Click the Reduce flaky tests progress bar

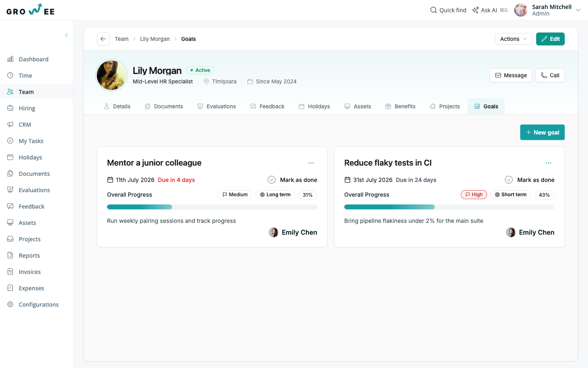tap(449, 207)
